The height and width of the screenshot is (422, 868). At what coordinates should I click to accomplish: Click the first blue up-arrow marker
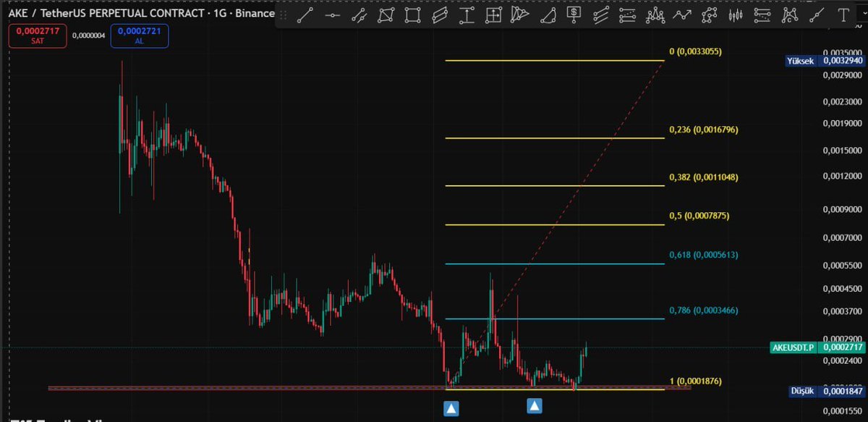coord(451,408)
